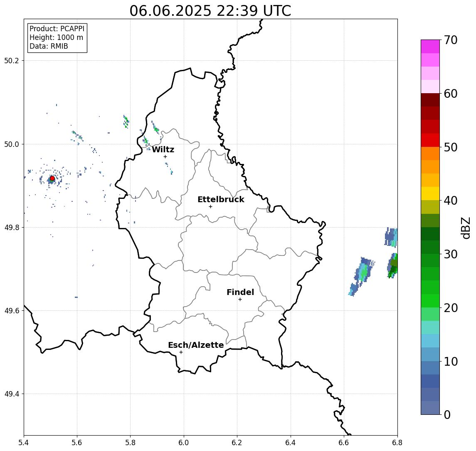The height and width of the screenshot is (451, 476).
Task: Click the 6.8 longitude tick label
Action: [x=397, y=443]
